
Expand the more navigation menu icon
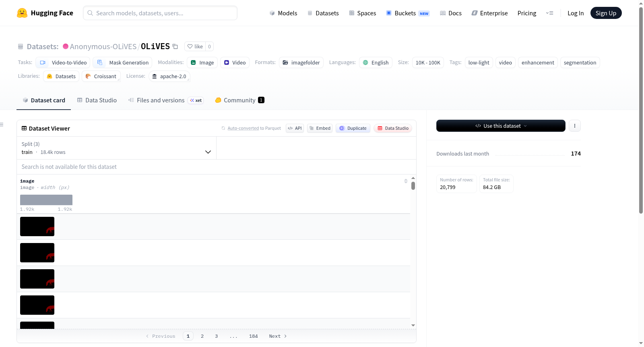pos(549,13)
